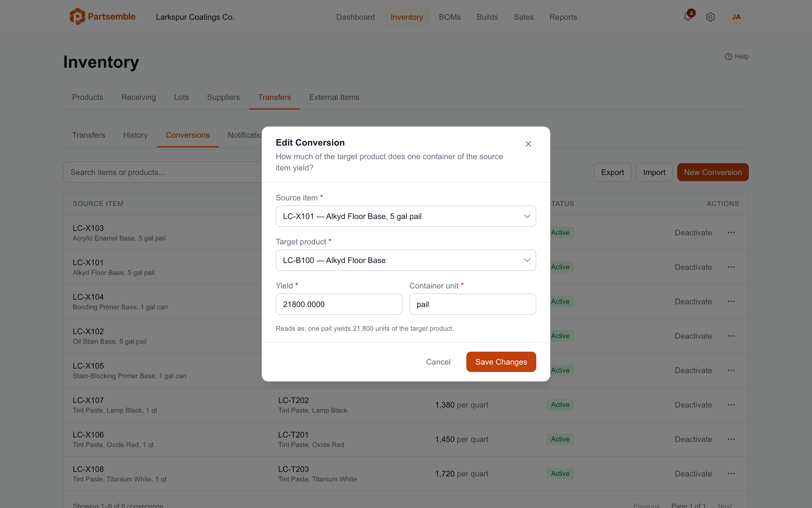This screenshot has height=508, width=812.
Task: Deactivate the LC-X107 conversion
Action: [x=693, y=405]
